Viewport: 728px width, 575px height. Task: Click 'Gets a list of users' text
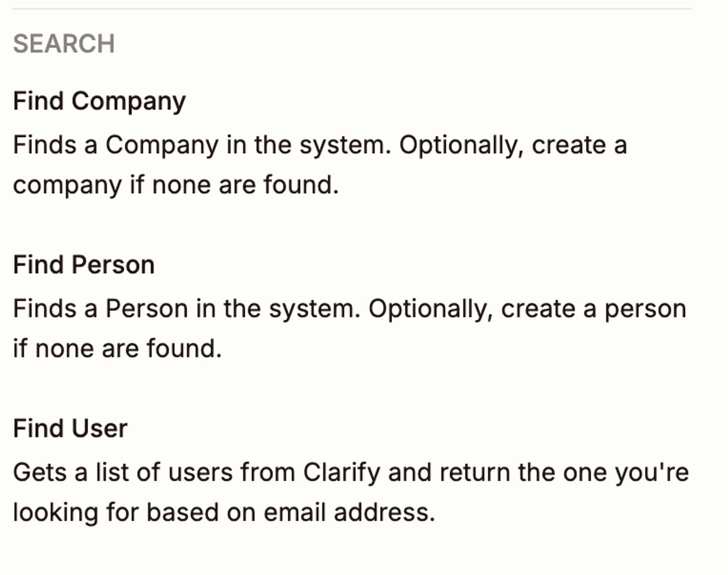click(123, 473)
